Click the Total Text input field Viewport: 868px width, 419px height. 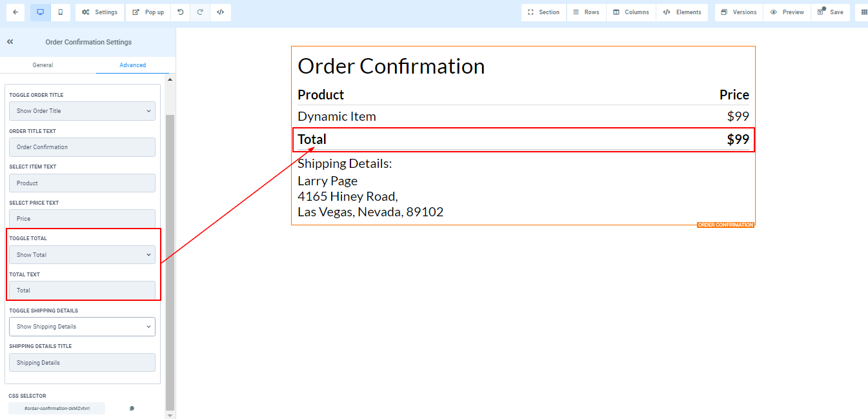(82, 291)
